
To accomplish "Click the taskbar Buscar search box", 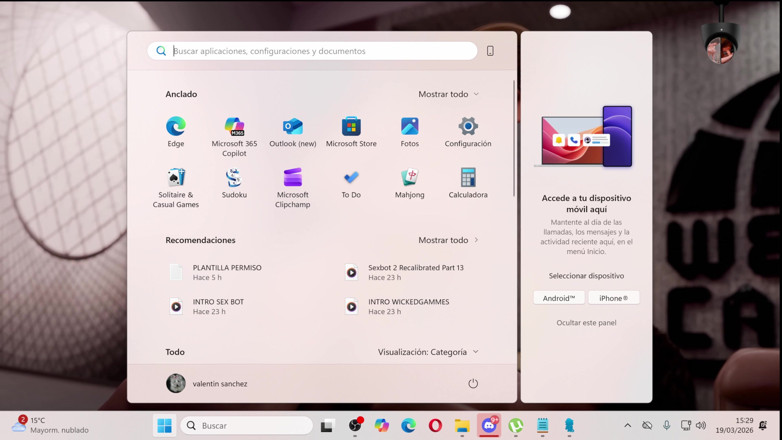I will [x=246, y=426].
